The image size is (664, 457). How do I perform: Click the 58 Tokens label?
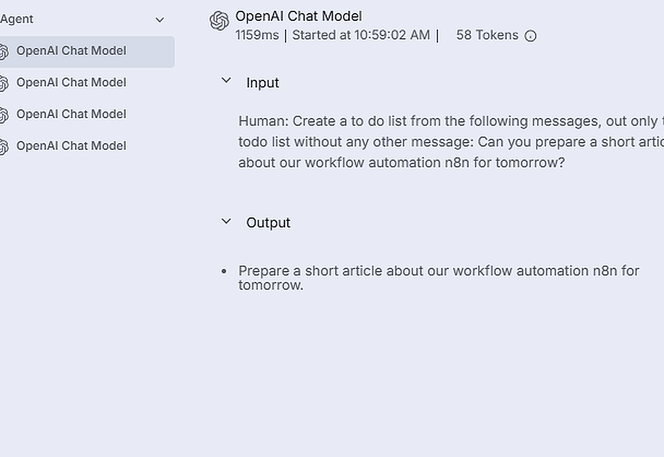(x=487, y=35)
